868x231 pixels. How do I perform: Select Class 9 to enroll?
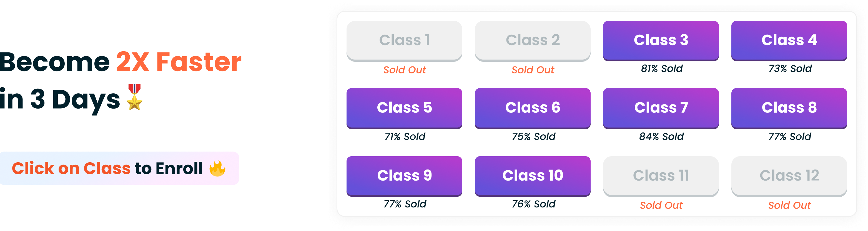[x=404, y=176]
